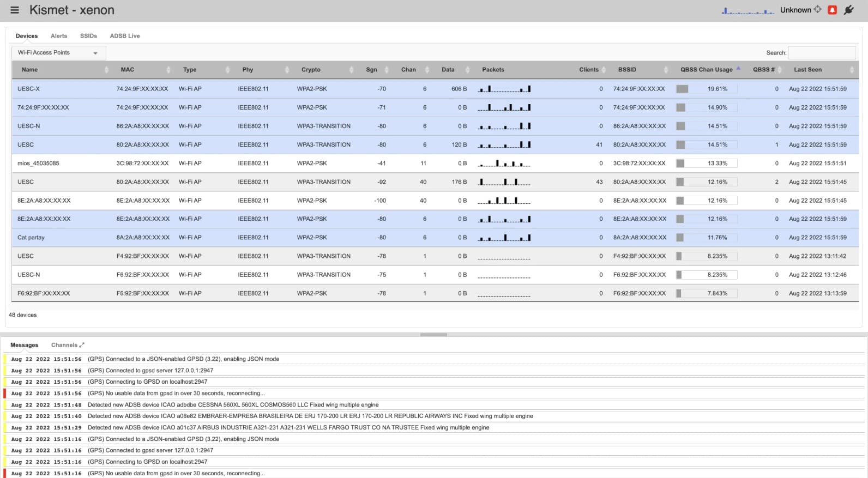Open the mios_45035085 device details
Screen dimensions: 868x478
[38, 164]
